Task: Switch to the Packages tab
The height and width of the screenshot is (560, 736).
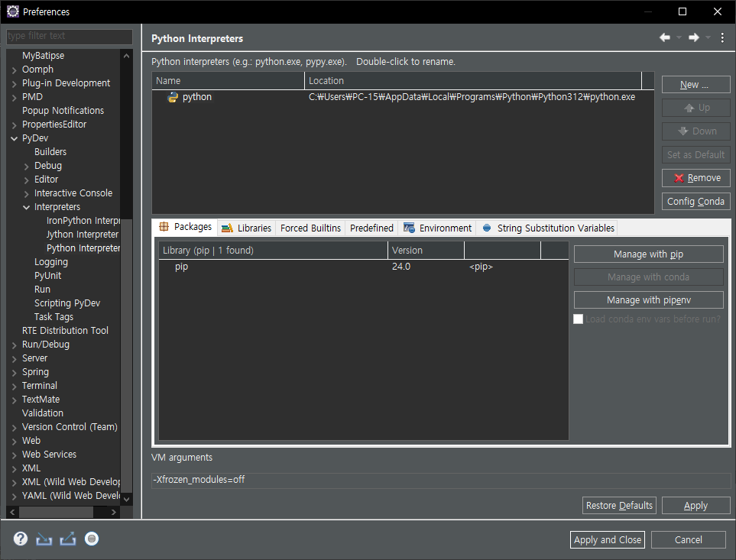Action: coord(186,227)
